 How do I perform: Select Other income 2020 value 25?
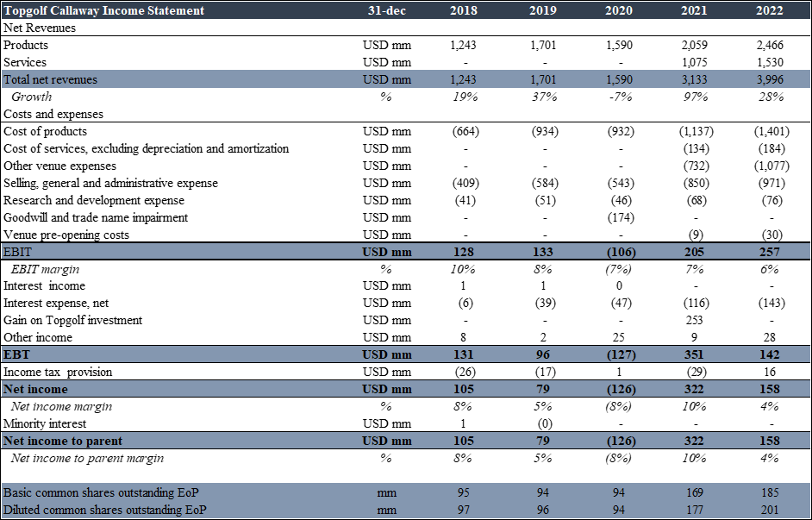pyautogui.click(x=618, y=338)
